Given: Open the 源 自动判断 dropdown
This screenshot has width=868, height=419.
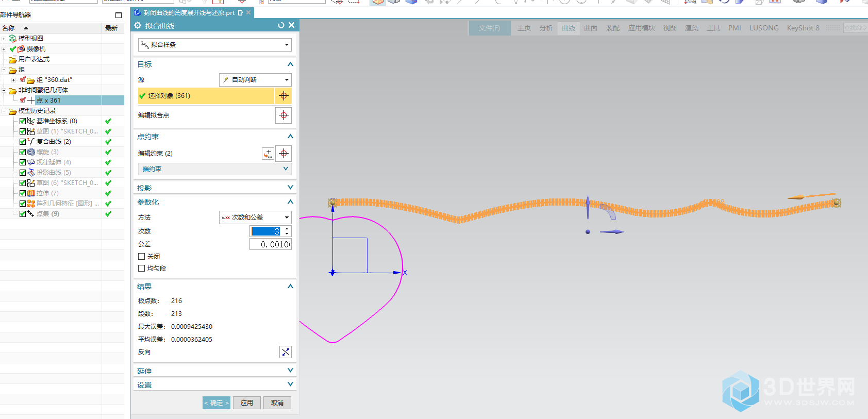Looking at the screenshot, I should [255, 80].
